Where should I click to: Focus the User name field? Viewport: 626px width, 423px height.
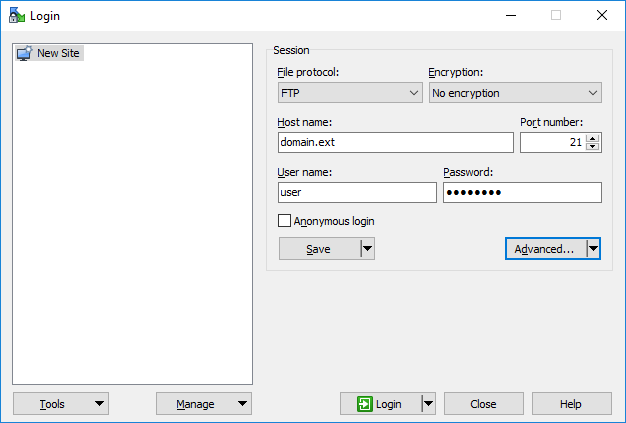pyautogui.click(x=357, y=192)
